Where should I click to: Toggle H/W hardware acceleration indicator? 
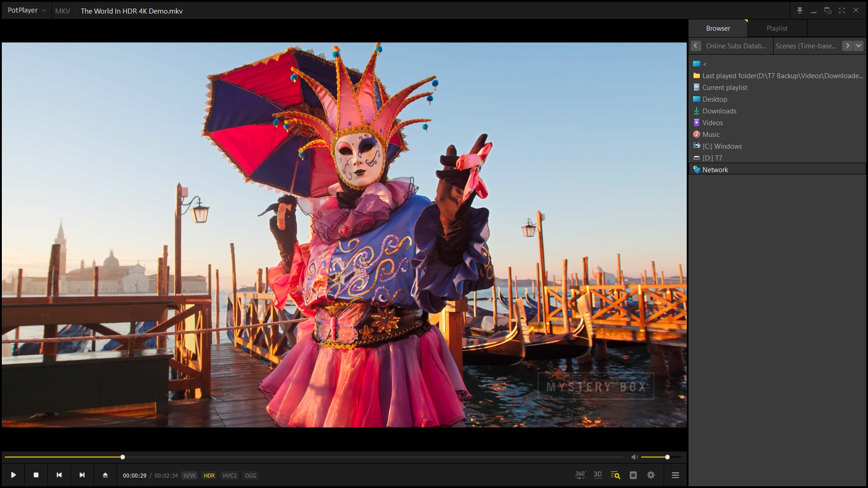pos(189,475)
